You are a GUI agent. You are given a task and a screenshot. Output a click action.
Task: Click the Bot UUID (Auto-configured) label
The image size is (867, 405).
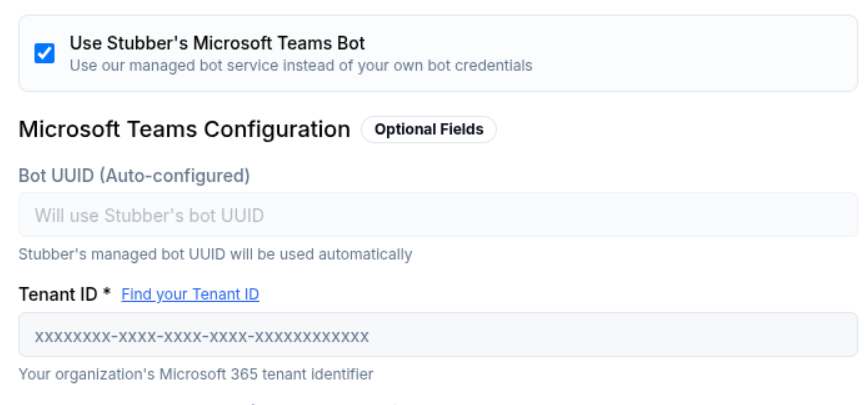[x=134, y=175]
